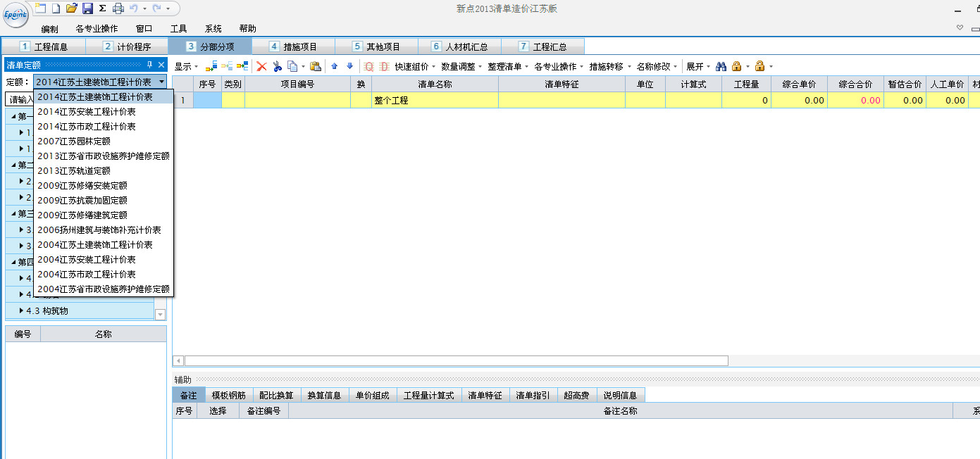Viewport: 980px width, 459px height.
Task: Open the 系统 menu
Action: click(x=213, y=29)
